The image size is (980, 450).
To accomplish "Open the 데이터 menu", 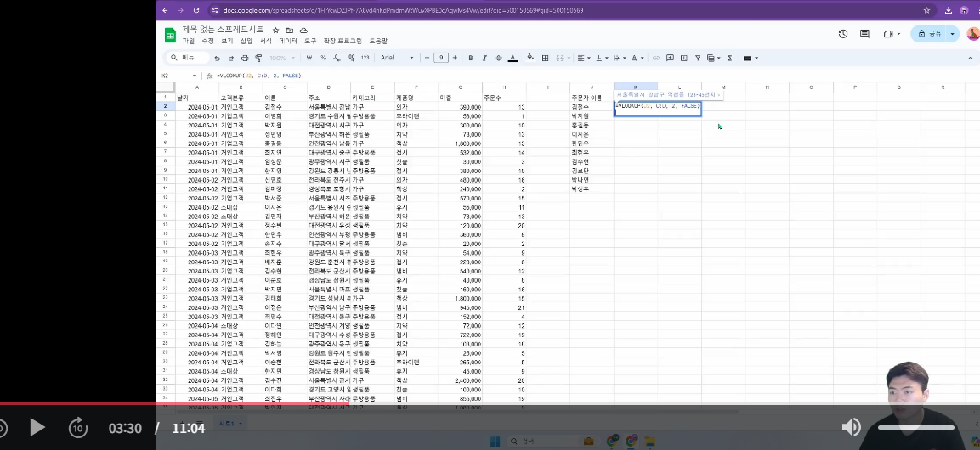I will 288,42.
